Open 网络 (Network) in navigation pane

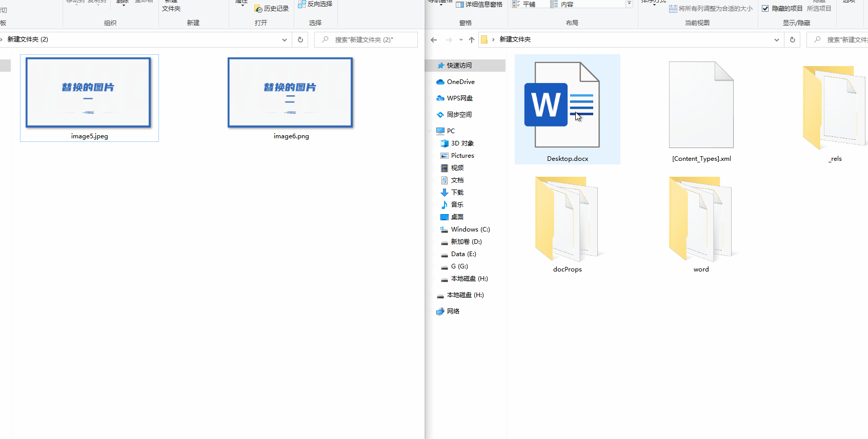tap(453, 311)
